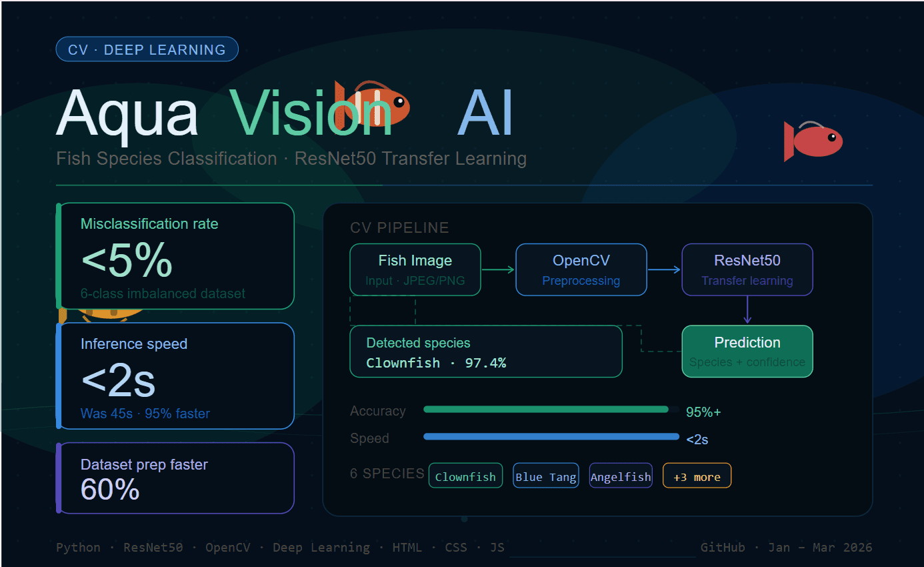Expand the +3 more species tag
The image size is (924, 567).
697,476
